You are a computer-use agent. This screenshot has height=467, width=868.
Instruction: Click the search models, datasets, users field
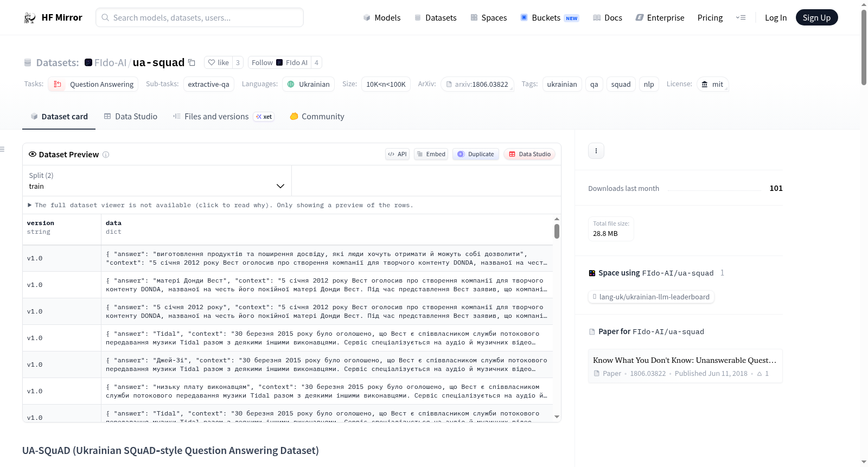200,18
